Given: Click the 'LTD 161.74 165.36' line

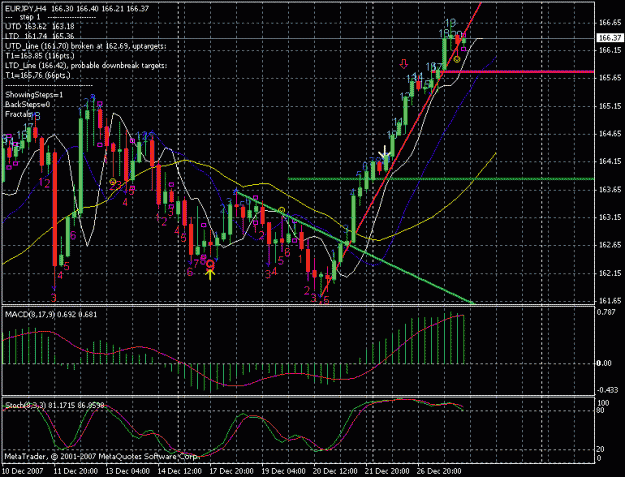Looking at the screenshot, I should click(40, 36).
